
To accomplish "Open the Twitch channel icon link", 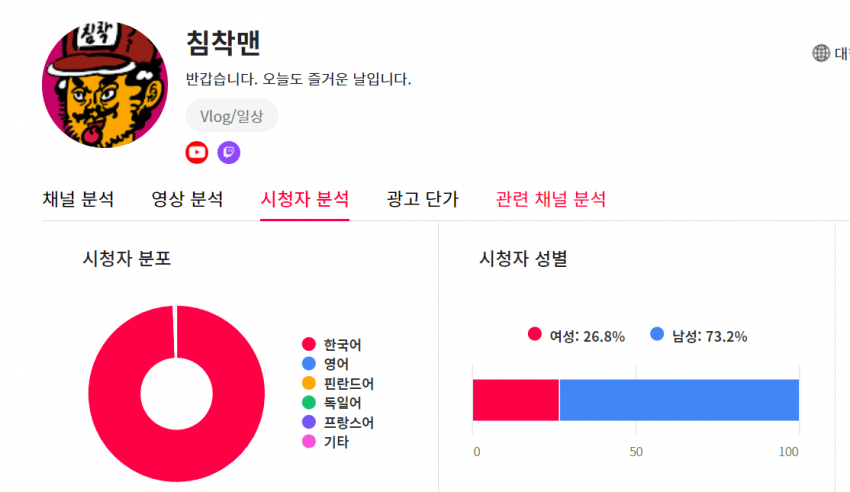I will point(229,153).
